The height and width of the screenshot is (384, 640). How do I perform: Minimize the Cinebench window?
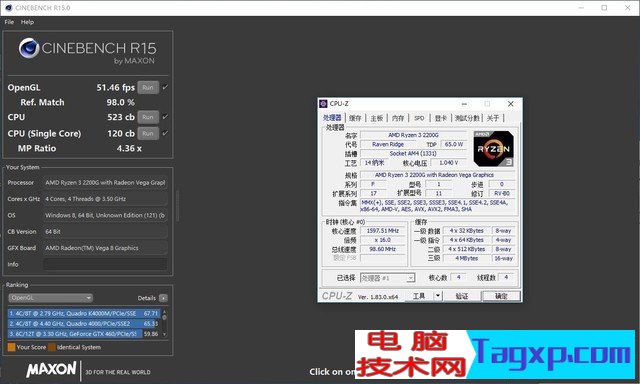tap(582, 8)
